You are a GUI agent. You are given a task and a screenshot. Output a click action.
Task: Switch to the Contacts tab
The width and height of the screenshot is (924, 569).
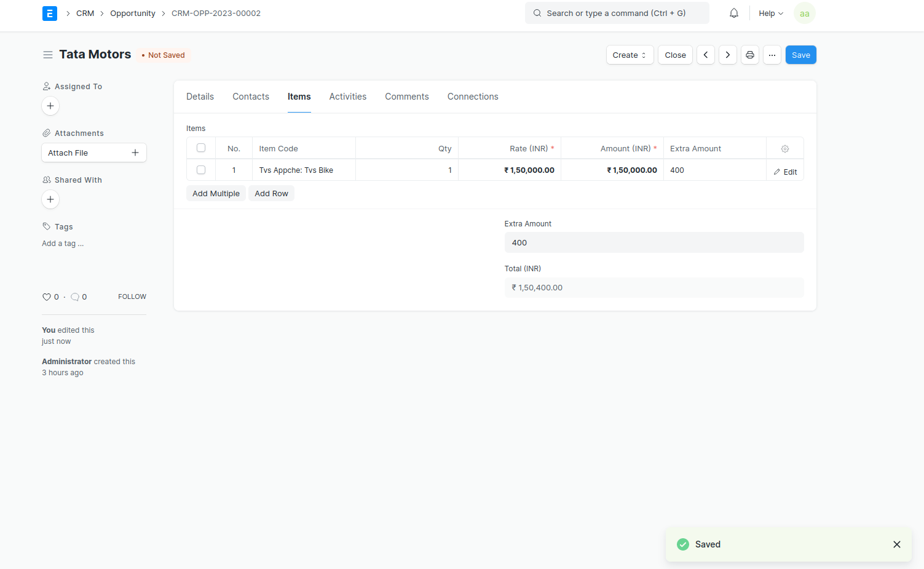[251, 97]
